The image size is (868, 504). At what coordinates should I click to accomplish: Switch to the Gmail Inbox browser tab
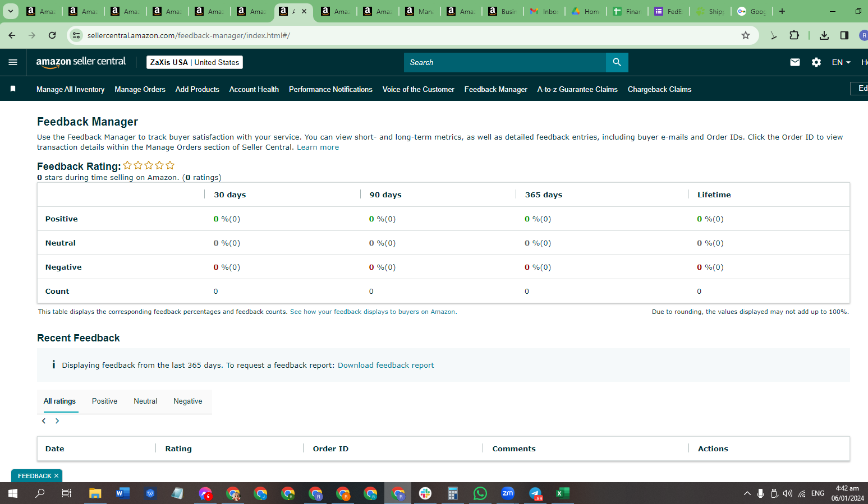coord(543,11)
